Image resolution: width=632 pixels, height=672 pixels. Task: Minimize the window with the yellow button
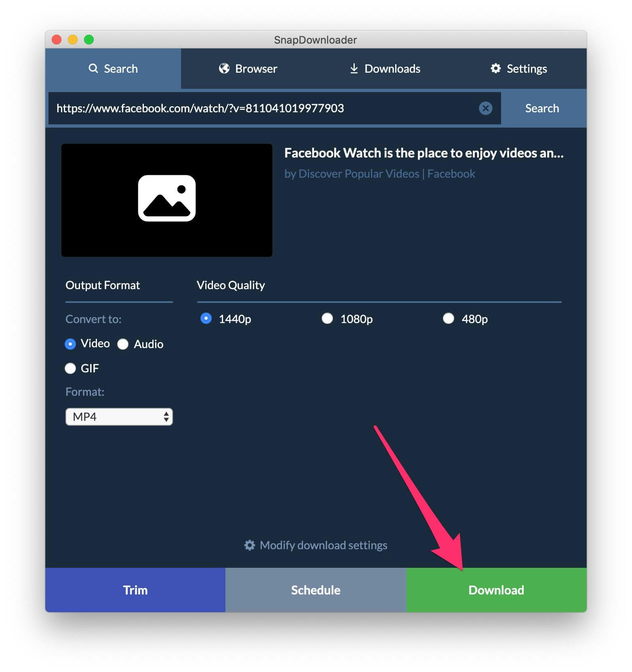pos(73,40)
